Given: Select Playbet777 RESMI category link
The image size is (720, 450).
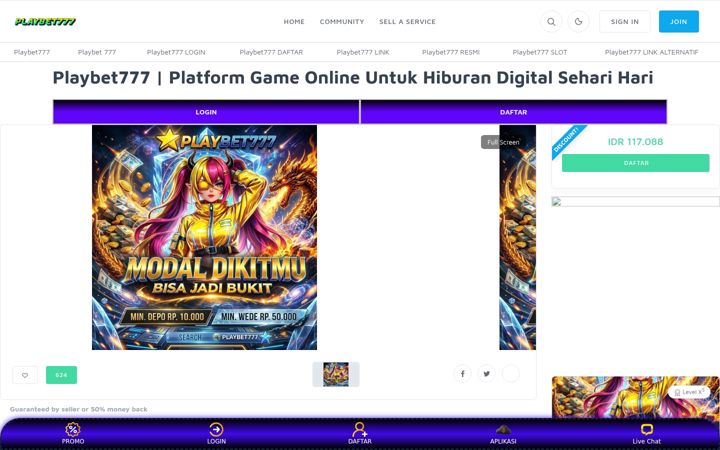Looking at the screenshot, I should [x=450, y=52].
